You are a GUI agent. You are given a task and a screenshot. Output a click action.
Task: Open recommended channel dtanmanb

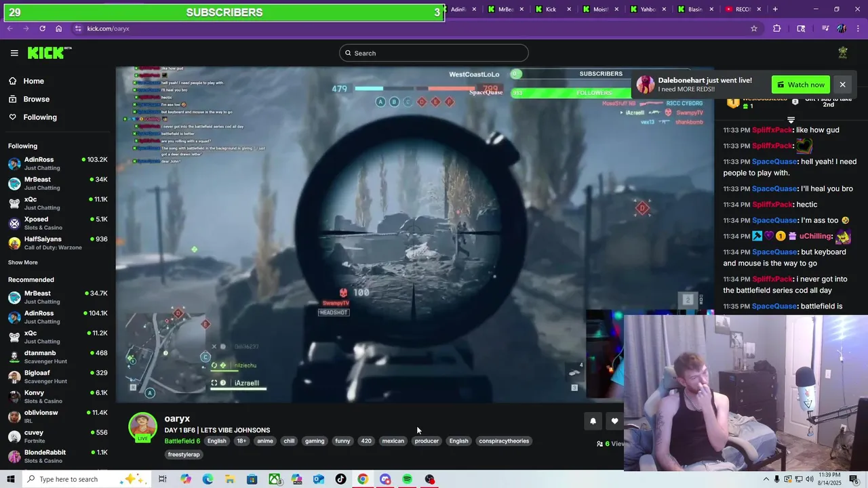point(57,357)
